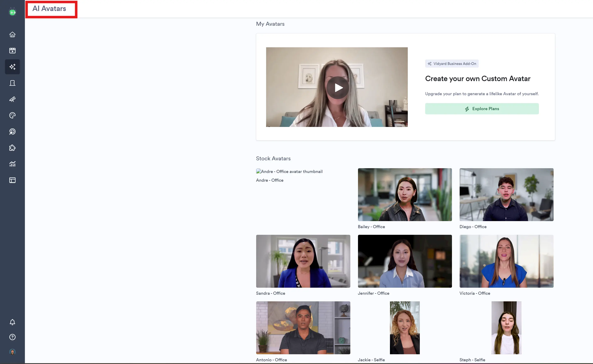
Task: Pick the Jackie - Selfie avatar
Action: coord(405,328)
